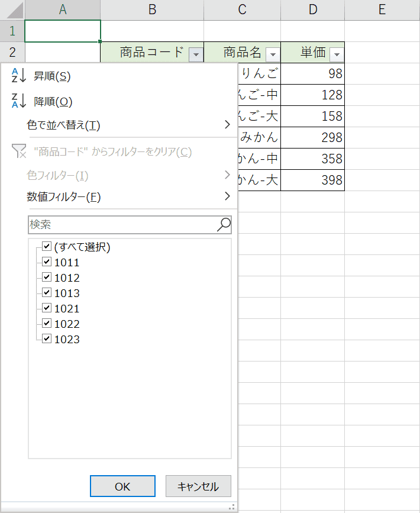Uncheck the 1012 checkbox
420x513 pixels.
(47, 277)
